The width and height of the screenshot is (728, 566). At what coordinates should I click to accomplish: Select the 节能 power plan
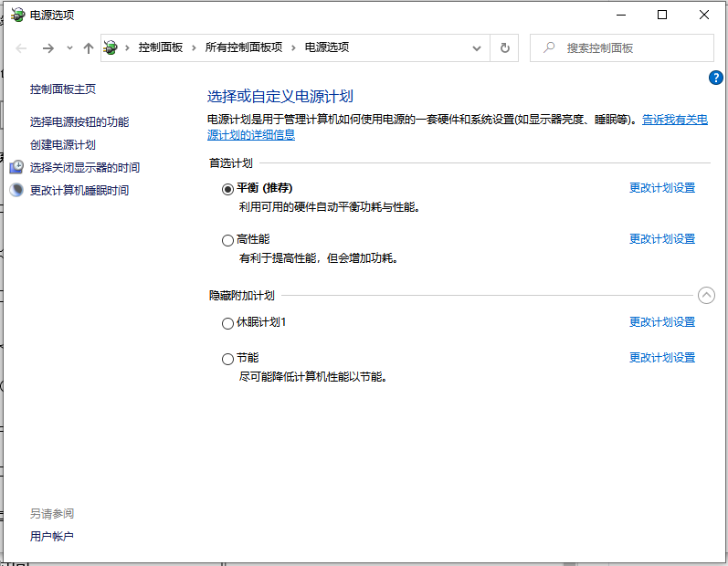(x=227, y=359)
